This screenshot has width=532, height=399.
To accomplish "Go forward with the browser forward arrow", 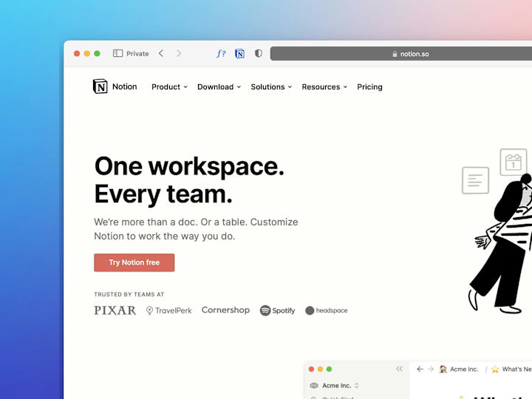I will [x=179, y=53].
